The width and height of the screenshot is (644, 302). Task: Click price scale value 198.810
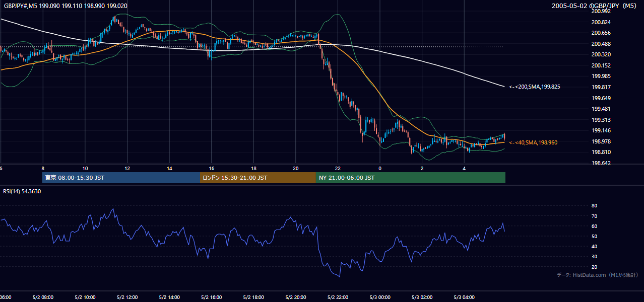point(600,152)
